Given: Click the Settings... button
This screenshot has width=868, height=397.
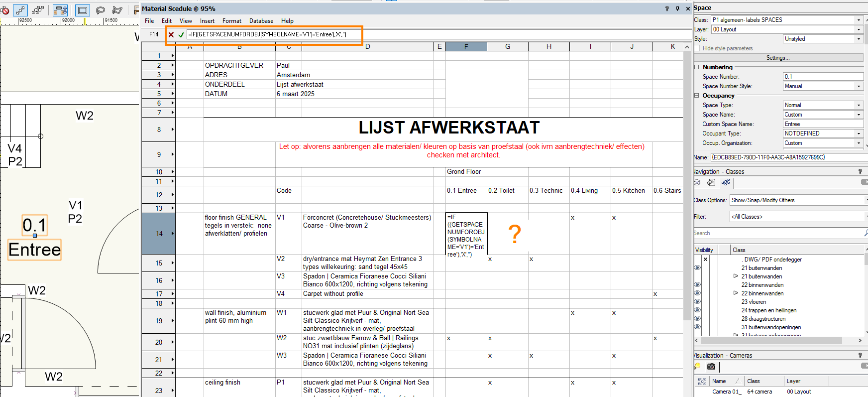Looking at the screenshot, I should click(x=778, y=58).
